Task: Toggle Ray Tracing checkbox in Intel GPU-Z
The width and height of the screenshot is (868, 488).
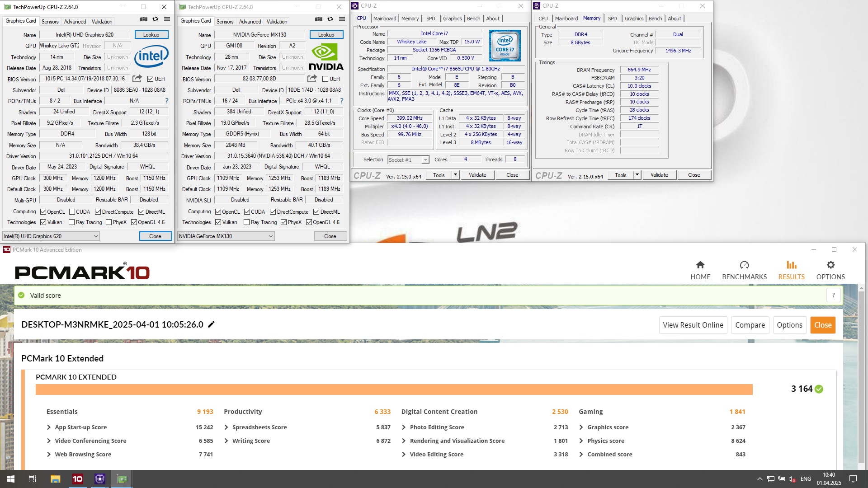Action: tap(71, 222)
